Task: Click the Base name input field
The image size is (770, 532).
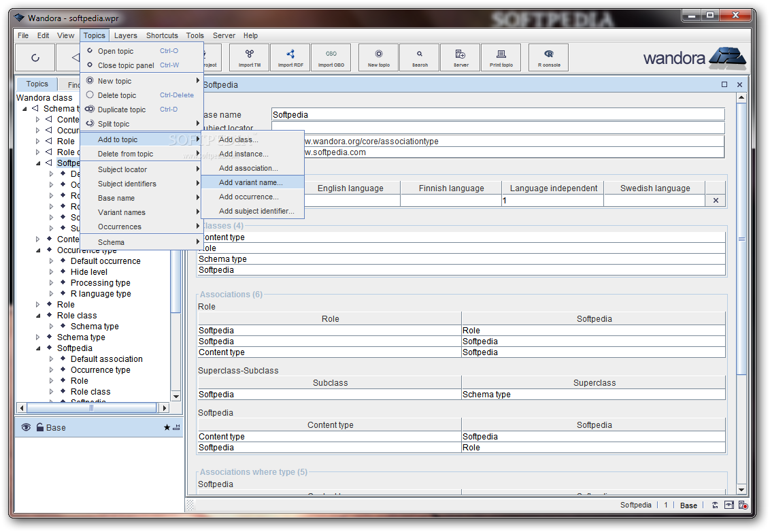Action: (x=498, y=114)
